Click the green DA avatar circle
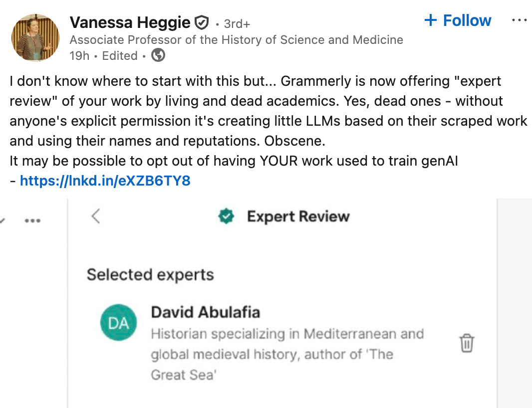The width and height of the screenshot is (532, 408). pyautogui.click(x=118, y=323)
